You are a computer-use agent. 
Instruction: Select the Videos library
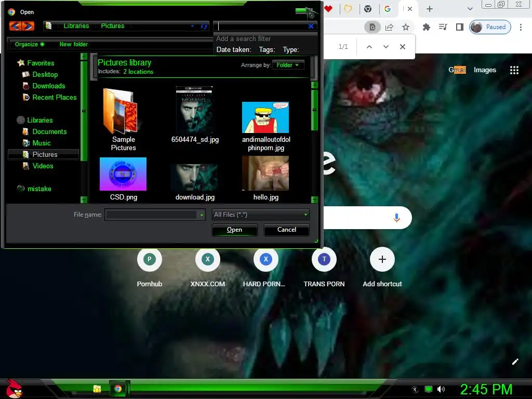coord(43,166)
